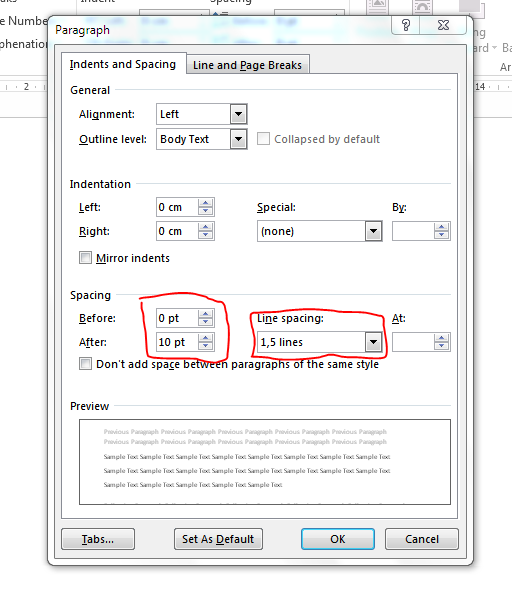Decrease Spacing After with down arrow
512x596 pixels.
pos(206,346)
